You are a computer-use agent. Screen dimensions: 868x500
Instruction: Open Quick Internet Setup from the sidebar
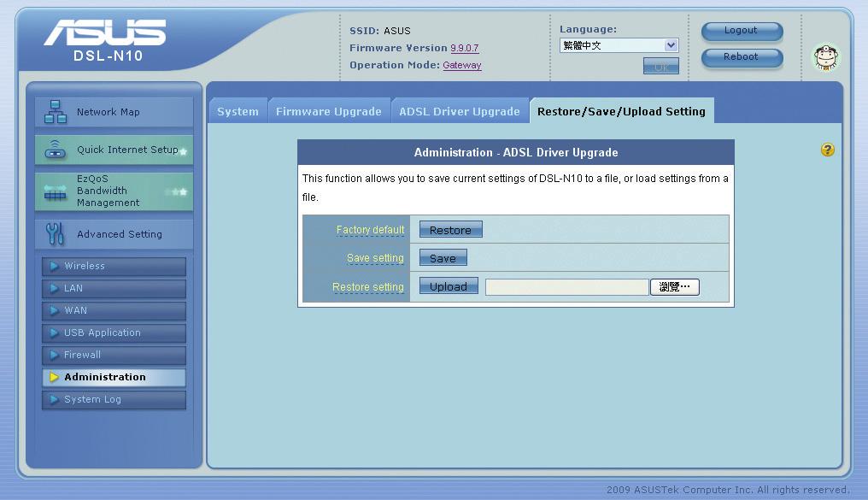pyautogui.click(x=114, y=150)
